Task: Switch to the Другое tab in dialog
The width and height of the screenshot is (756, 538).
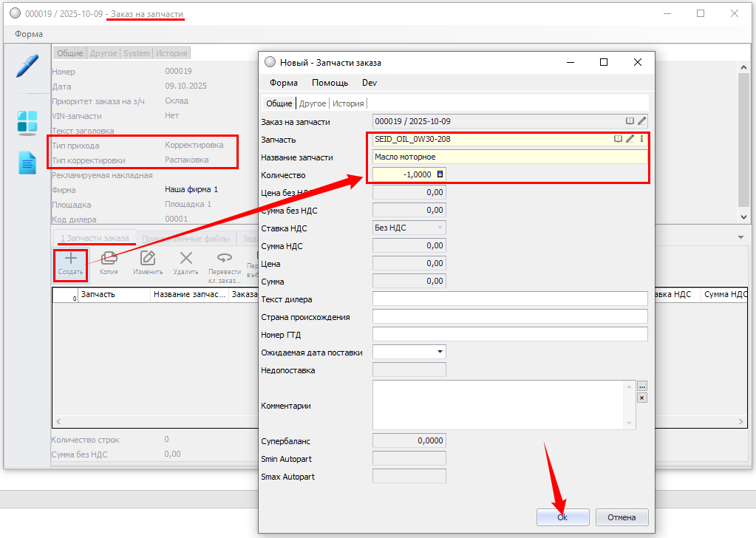Action: point(313,103)
